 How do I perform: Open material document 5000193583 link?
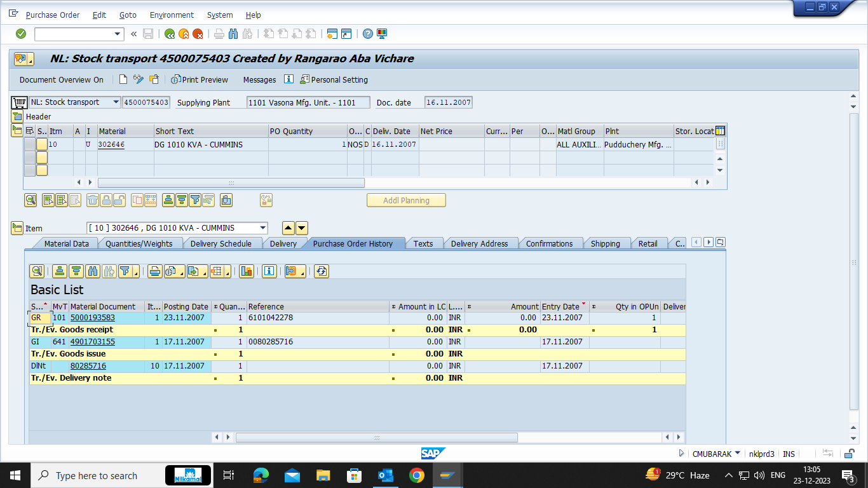click(x=93, y=317)
